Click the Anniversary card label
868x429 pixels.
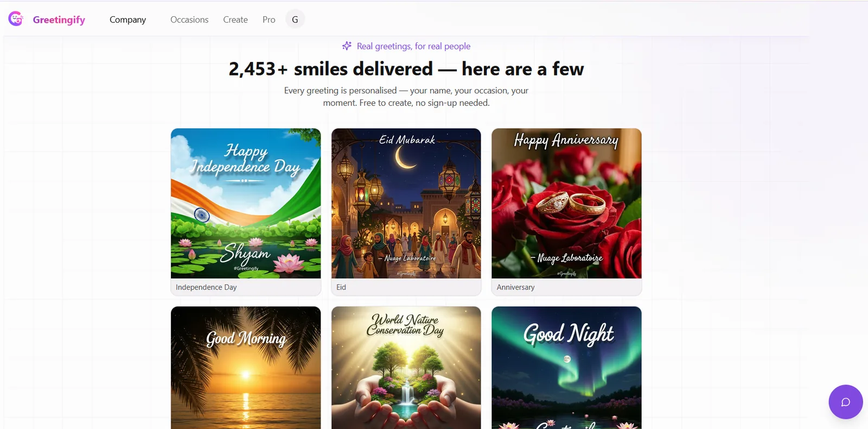(x=515, y=287)
